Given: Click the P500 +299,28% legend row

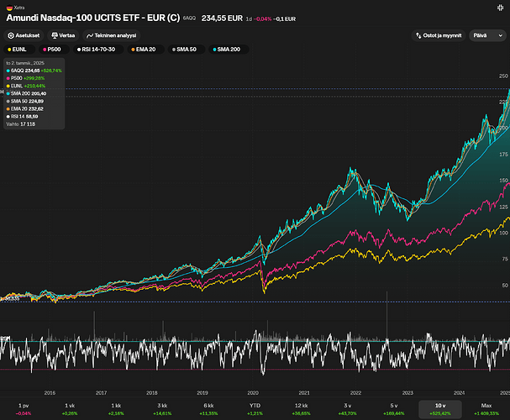Looking at the screenshot, I should (x=25, y=78).
